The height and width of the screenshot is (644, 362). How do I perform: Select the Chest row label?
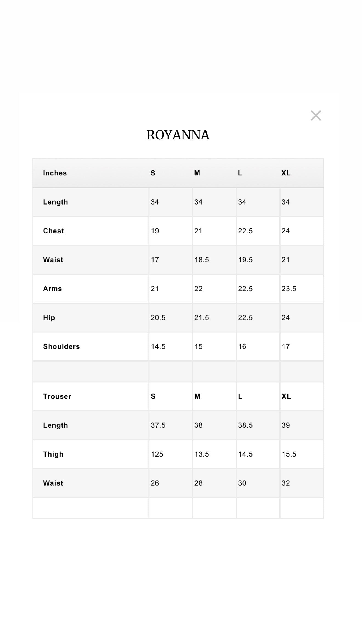coord(53,231)
